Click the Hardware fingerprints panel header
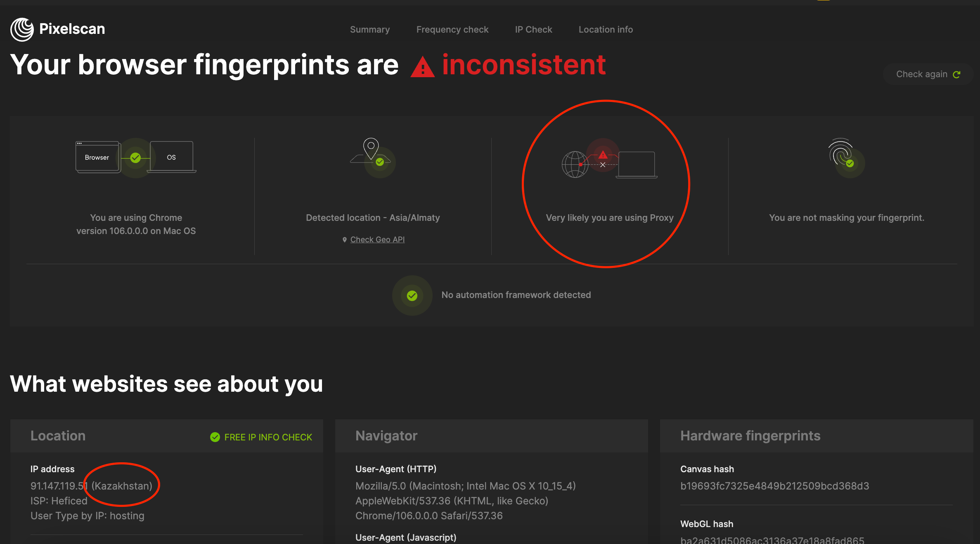The height and width of the screenshot is (544, 980). [750, 436]
